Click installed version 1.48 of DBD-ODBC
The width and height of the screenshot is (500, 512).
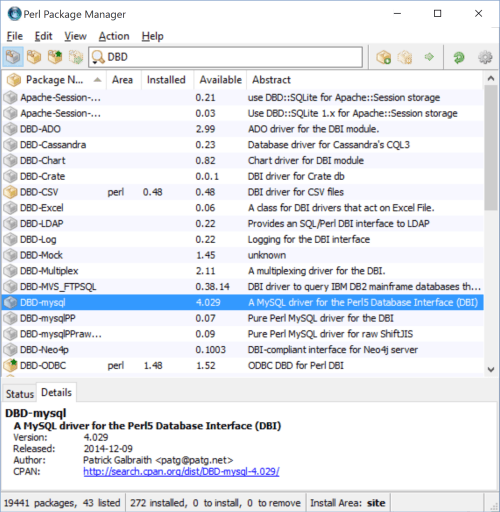point(153,365)
